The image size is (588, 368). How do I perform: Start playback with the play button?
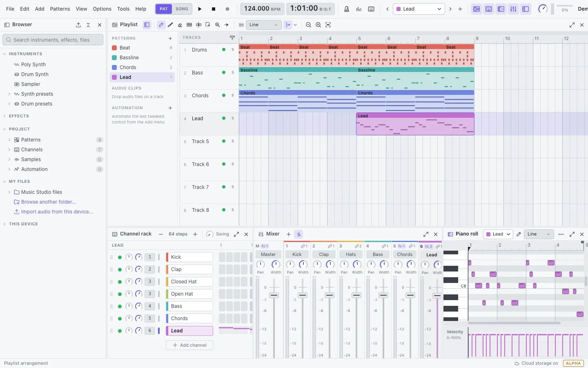pyautogui.click(x=200, y=9)
